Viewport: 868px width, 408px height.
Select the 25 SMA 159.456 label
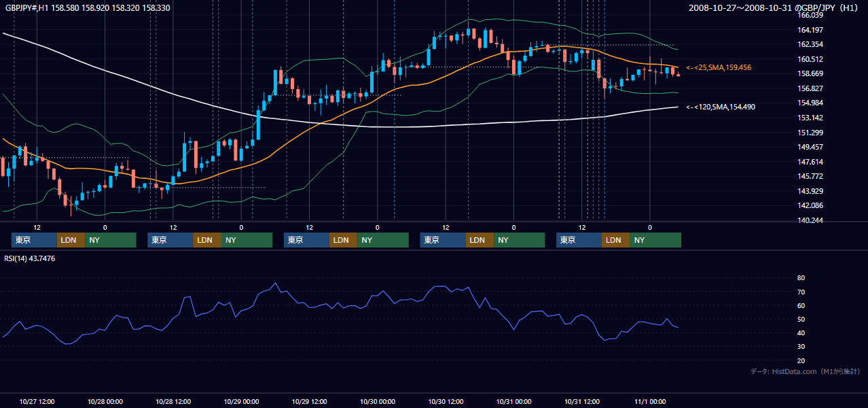click(x=719, y=68)
